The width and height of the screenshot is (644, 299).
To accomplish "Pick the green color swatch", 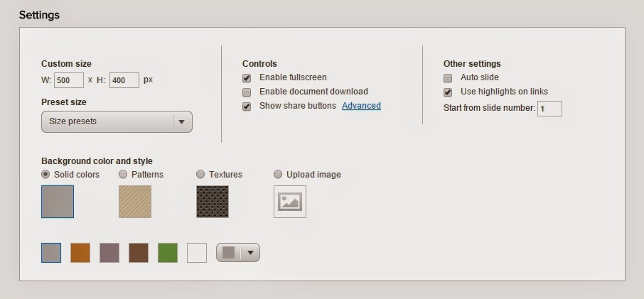I will pyautogui.click(x=168, y=253).
